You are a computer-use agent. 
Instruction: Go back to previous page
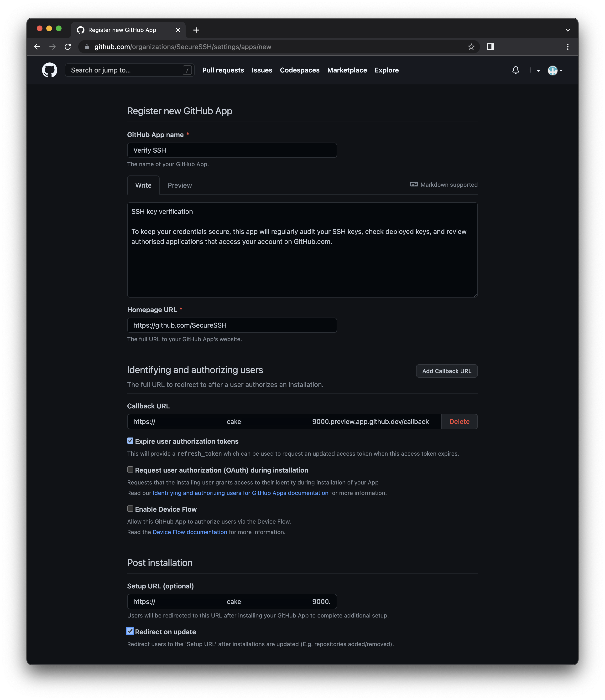tap(37, 47)
